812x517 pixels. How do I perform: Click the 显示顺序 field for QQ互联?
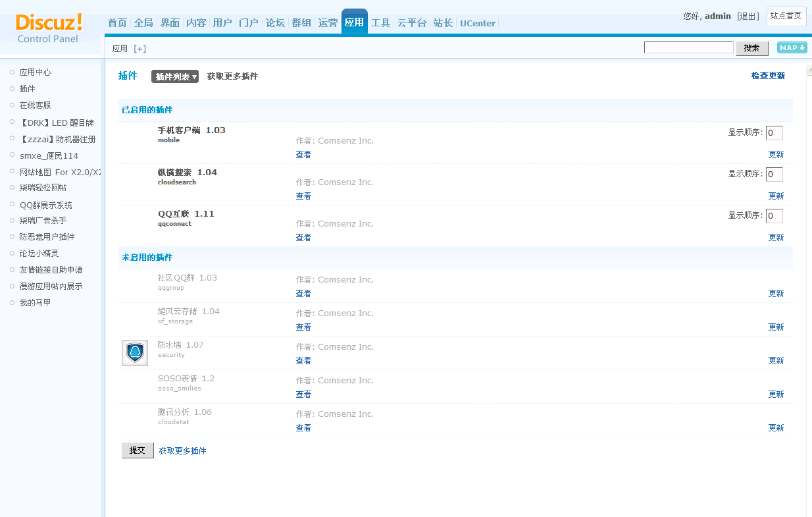[774, 216]
